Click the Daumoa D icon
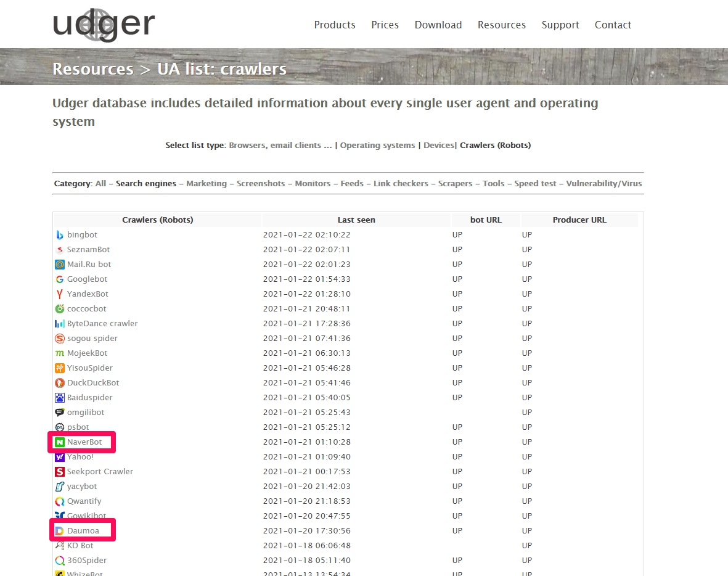 (59, 531)
